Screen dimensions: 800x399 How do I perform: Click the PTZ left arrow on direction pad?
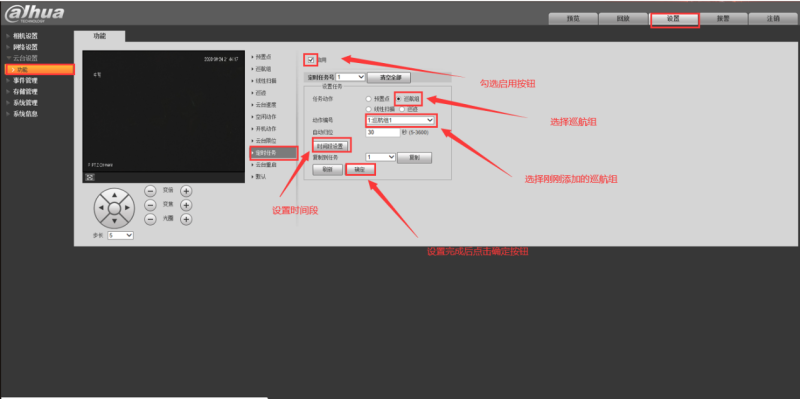tap(101, 208)
